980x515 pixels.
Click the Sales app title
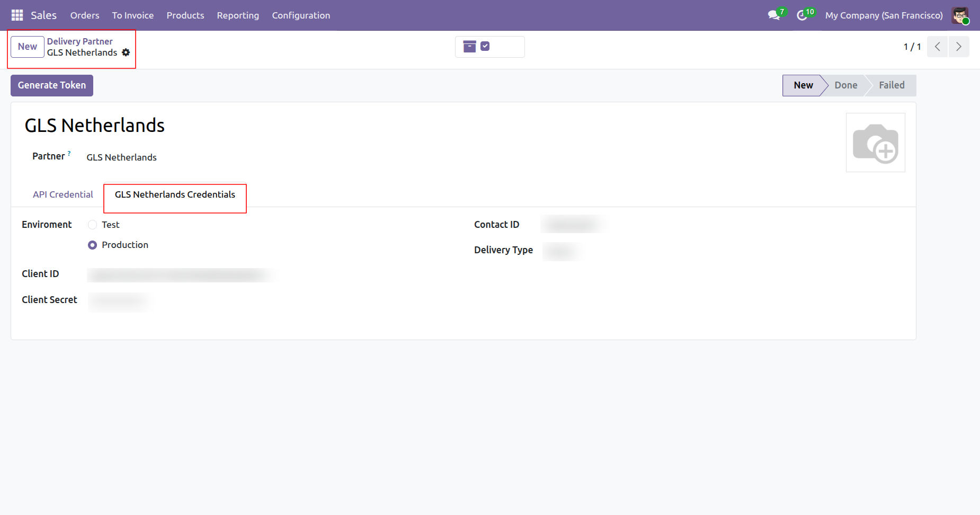[x=43, y=15]
